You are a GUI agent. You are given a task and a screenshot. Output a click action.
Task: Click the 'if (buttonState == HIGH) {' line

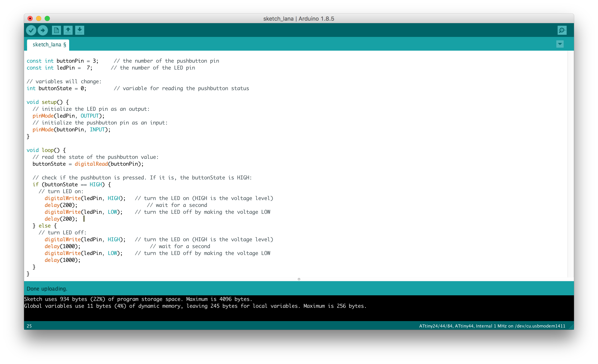72,185
